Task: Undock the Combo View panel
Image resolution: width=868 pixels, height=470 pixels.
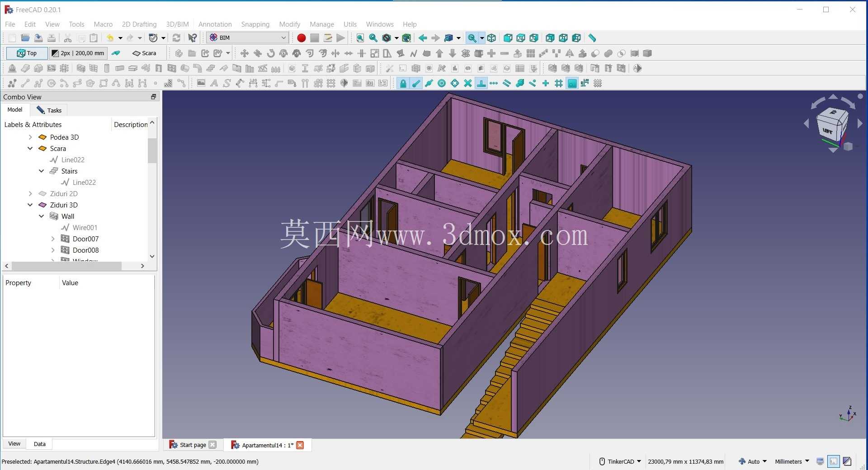Action: (153, 97)
